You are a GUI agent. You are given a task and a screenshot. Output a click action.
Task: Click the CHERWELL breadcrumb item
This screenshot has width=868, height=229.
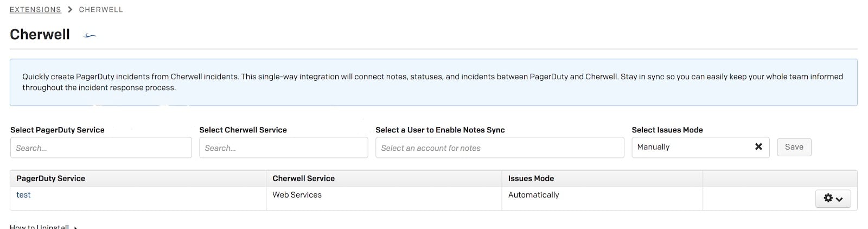coord(101,10)
